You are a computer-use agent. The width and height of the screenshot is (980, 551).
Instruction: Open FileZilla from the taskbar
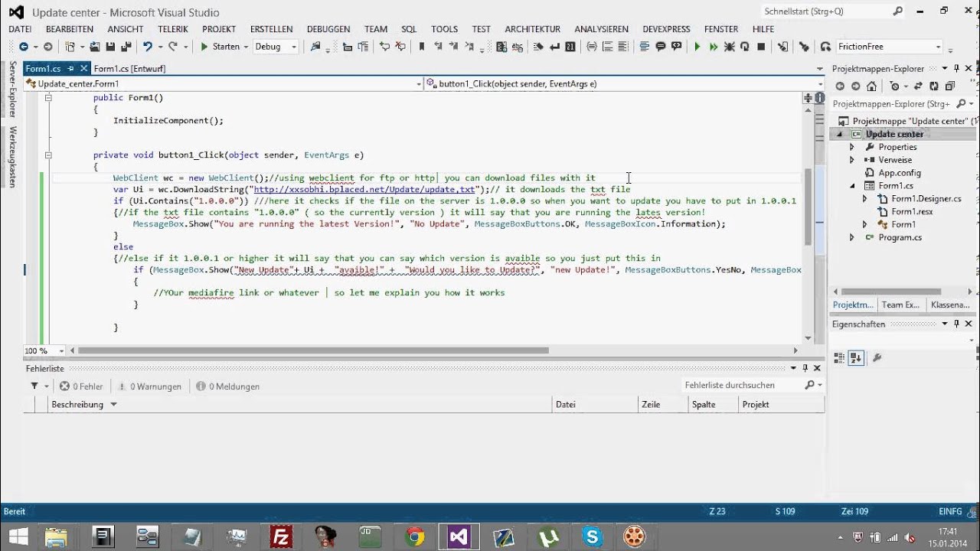[282, 536]
